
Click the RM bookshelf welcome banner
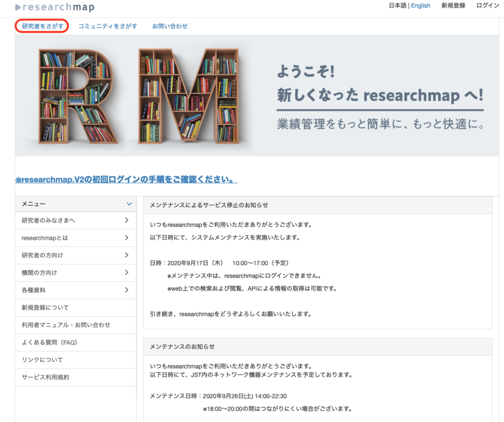pyautogui.click(x=257, y=96)
